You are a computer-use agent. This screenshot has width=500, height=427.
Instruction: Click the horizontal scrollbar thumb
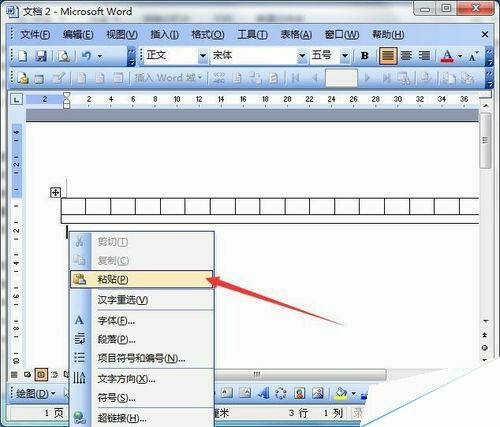300,375
